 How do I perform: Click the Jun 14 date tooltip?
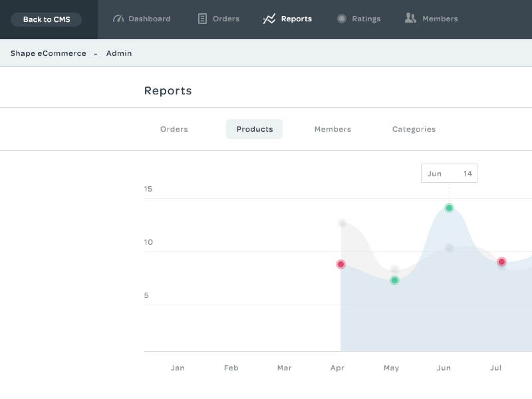click(x=449, y=173)
